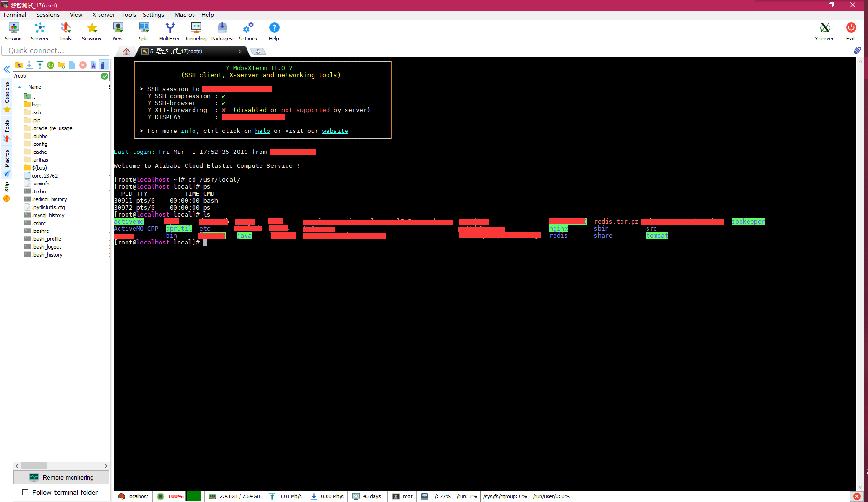Open the Tools vertical side tab
The image size is (868, 502).
(7, 130)
